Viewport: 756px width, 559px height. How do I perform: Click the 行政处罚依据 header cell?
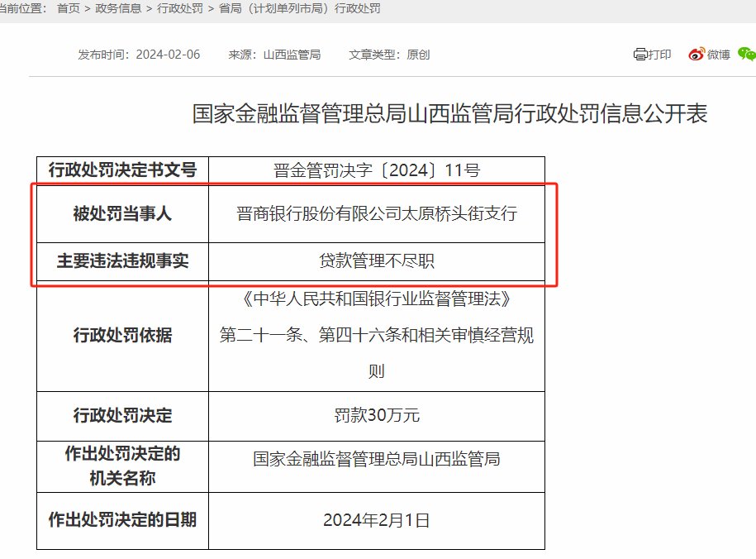click(x=122, y=336)
